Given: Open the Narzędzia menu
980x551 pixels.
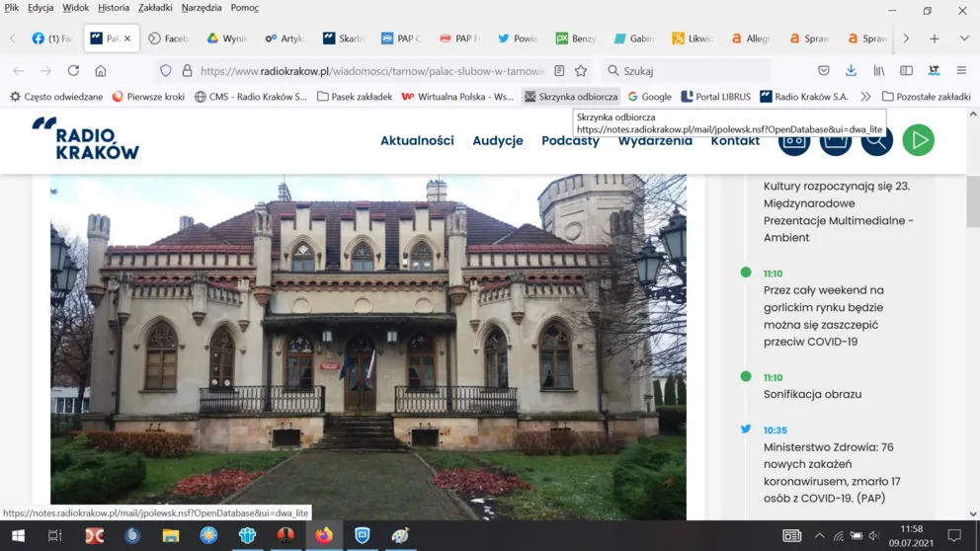Looking at the screenshot, I should (202, 8).
